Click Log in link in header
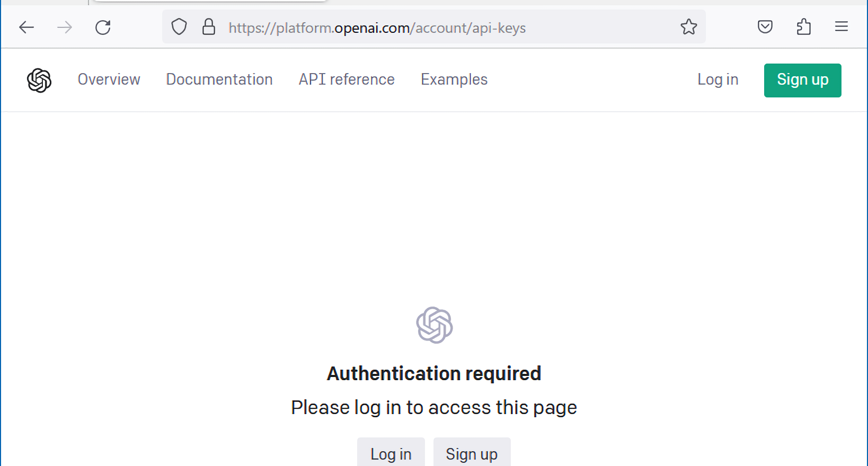The image size is (868, 466). (x=718, y=79)
